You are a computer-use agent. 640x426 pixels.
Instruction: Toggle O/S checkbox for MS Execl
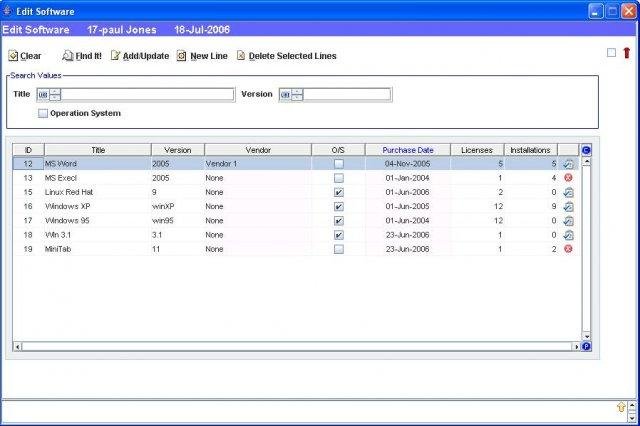(x=339, y=178)
